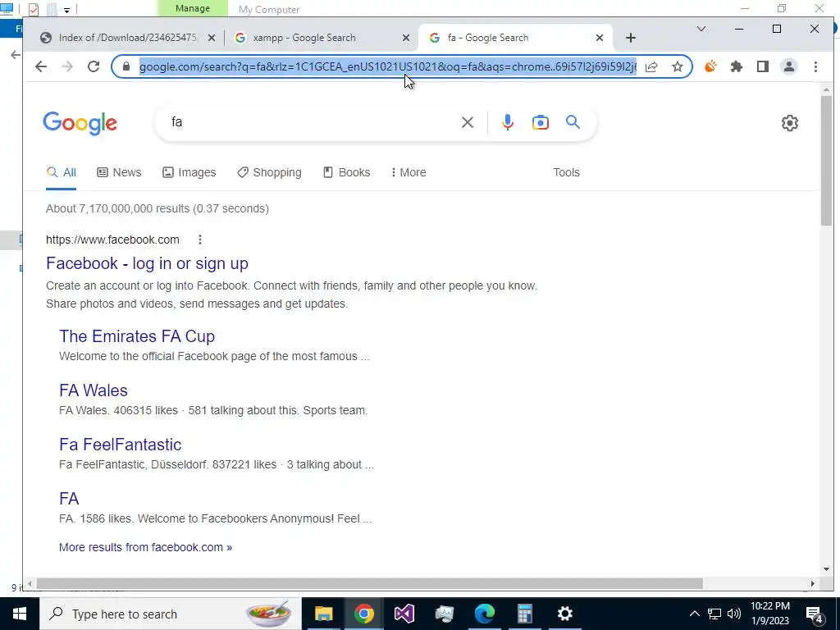
Task: Go back to the previous page in Chrome
Action: click(41, 66)
